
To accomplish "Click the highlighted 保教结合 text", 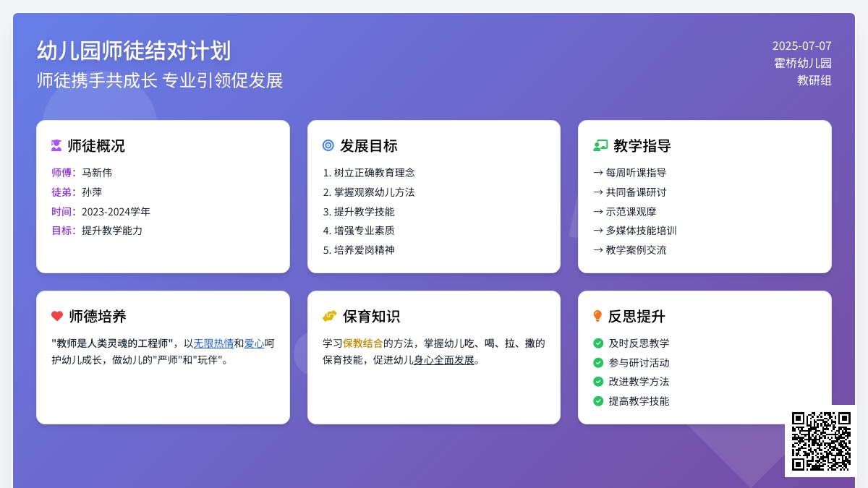I will (363, 343).
